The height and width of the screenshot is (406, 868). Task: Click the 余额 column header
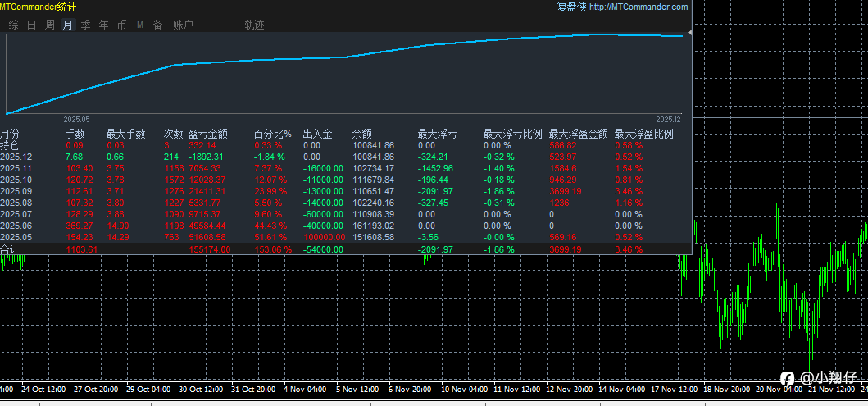[361, 134]
